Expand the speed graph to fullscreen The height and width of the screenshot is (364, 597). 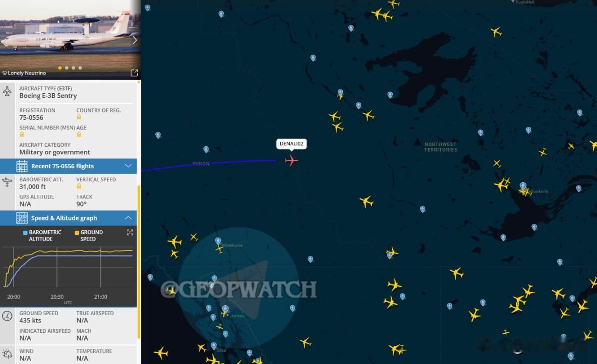pyautogui.click(x=130, y=232)
